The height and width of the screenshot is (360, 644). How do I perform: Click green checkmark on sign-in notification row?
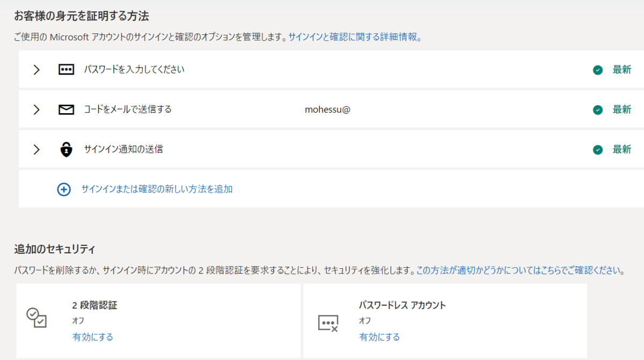click(598, 150)
